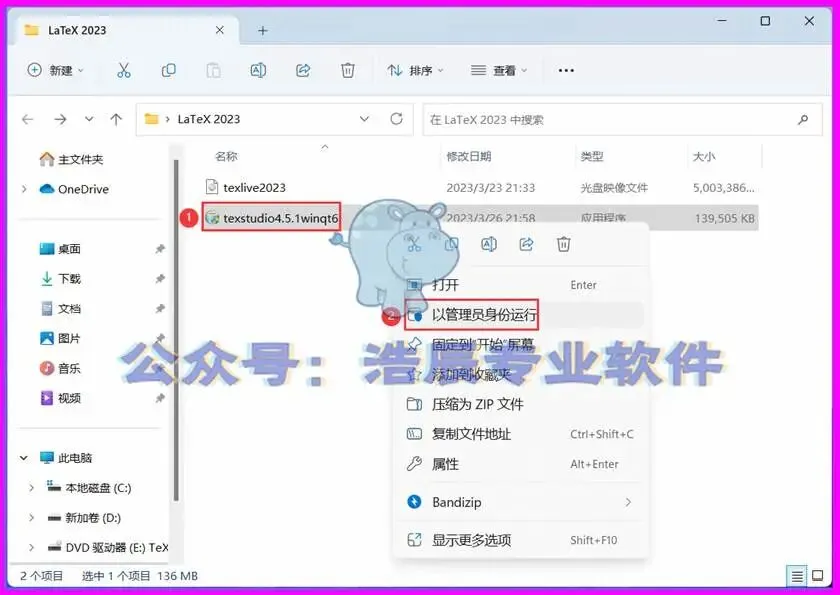Viewport: 840px width, 595px height.
Task: Click the Delete trash icon in the toolbar
Action: tap(348, 70)
